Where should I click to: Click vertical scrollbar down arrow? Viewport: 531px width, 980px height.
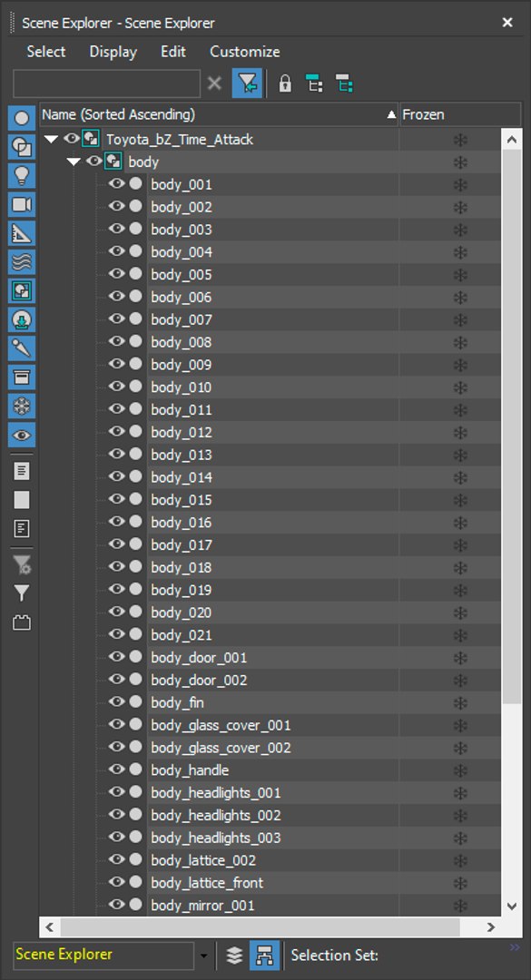pyautogui.click(x=512, y=906)
